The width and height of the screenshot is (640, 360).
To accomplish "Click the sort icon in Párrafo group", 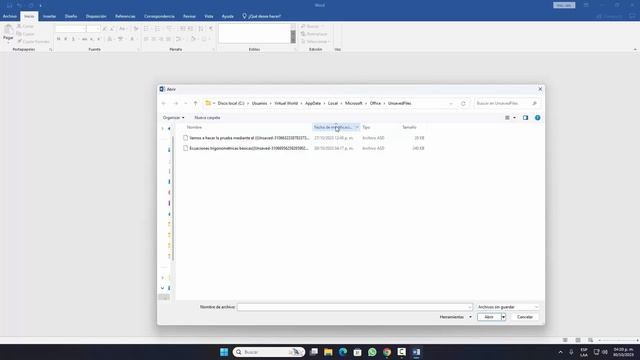I will click(x=201, y=29).
